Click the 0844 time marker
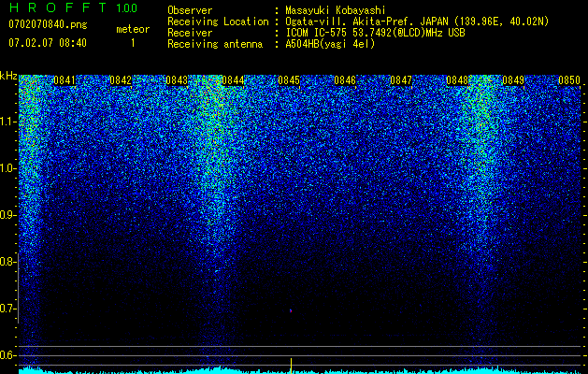Image resolution: width=588 pixels, height=374 pixels. point(233,80)
